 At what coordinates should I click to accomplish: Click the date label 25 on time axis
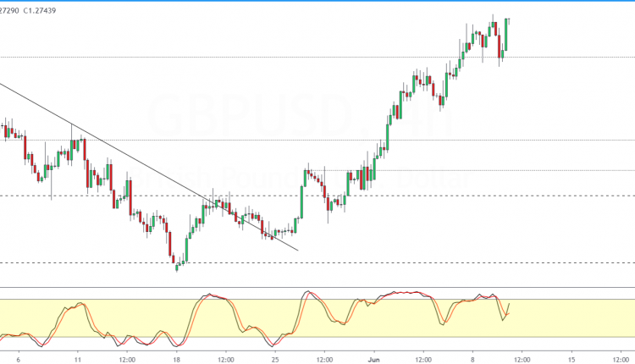click(x=275, y=360)
